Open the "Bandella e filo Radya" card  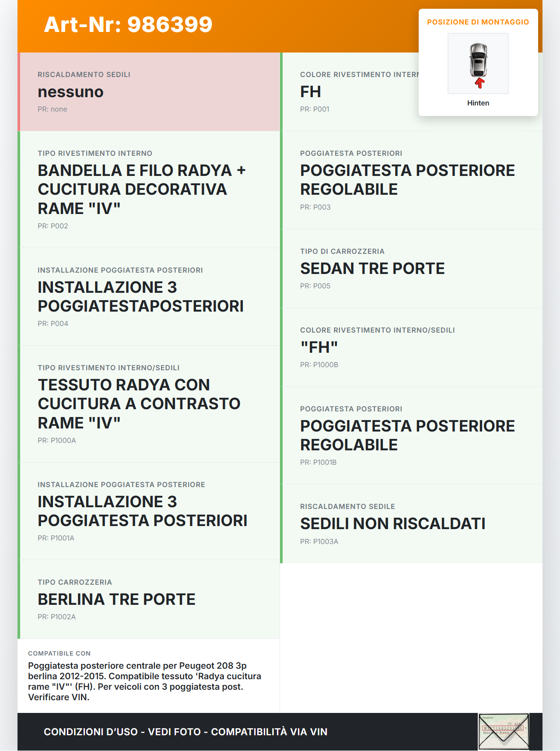pos(149,190)
